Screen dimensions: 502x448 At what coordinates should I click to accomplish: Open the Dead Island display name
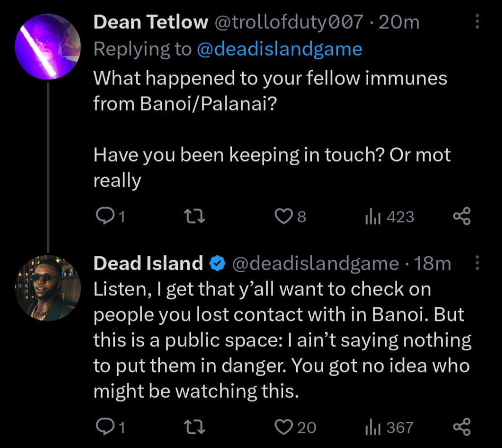tap(148, 264)
